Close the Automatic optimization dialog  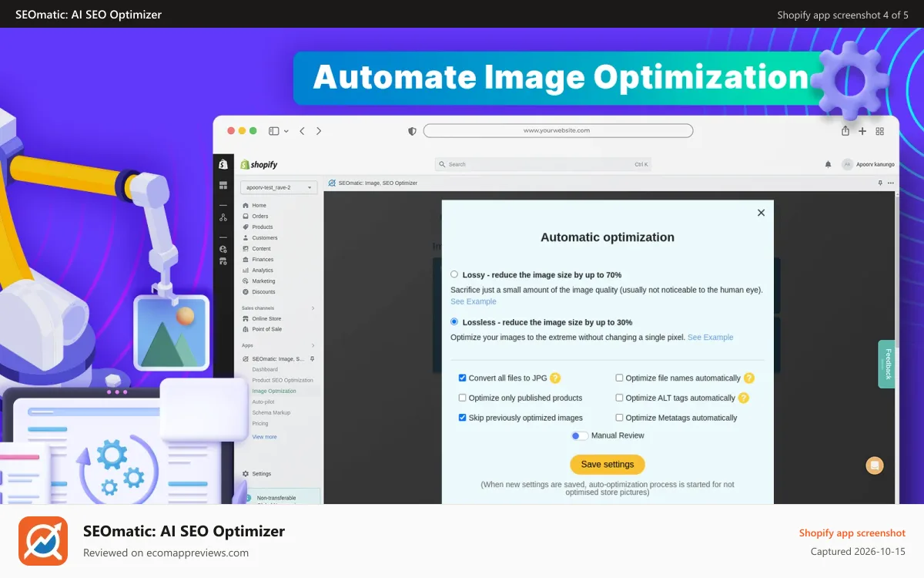pyautogui.click(x=761, y=213)
